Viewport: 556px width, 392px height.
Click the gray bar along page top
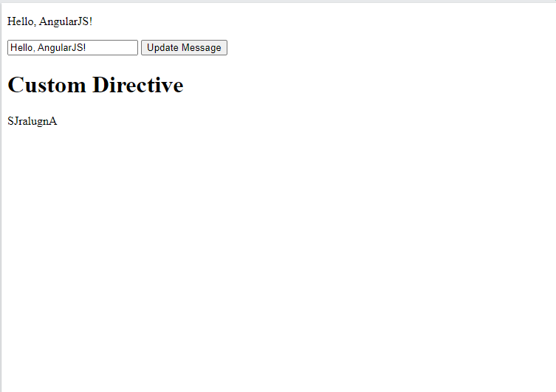[x=278, y=1]
